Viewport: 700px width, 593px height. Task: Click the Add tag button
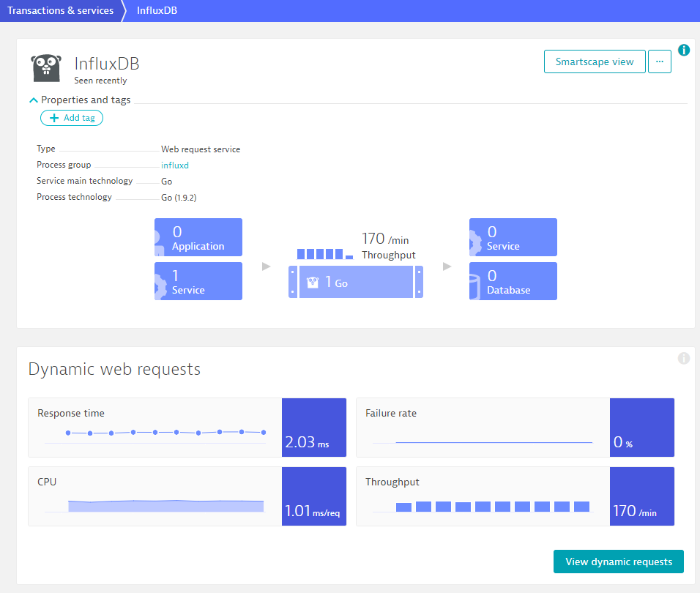[x=72, y=118]
